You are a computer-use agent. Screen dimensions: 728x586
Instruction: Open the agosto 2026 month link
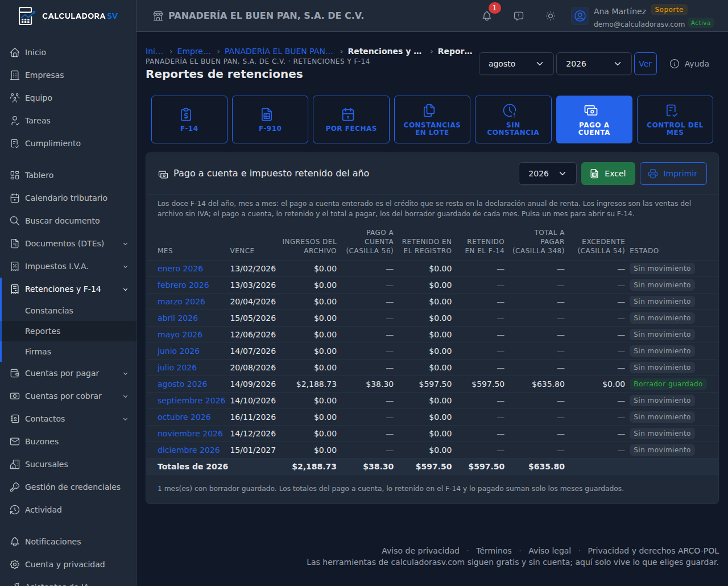click(x=182, y=384)
